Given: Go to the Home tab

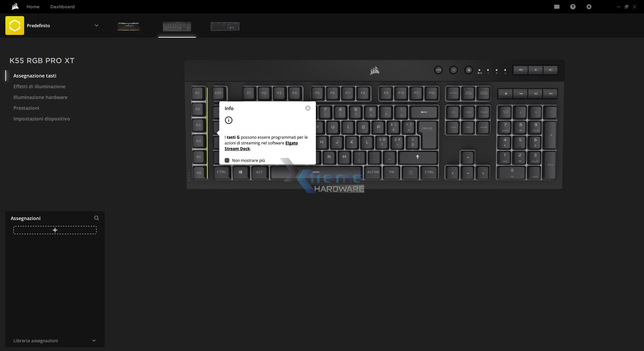Looking at the screenshot, I should (x=33, y=7).
